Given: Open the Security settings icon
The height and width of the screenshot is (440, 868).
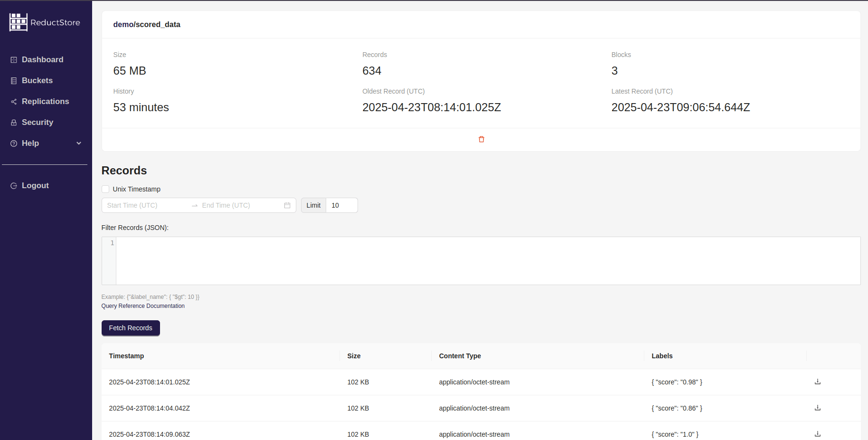Looking at the screenshot, I should 13,122.
